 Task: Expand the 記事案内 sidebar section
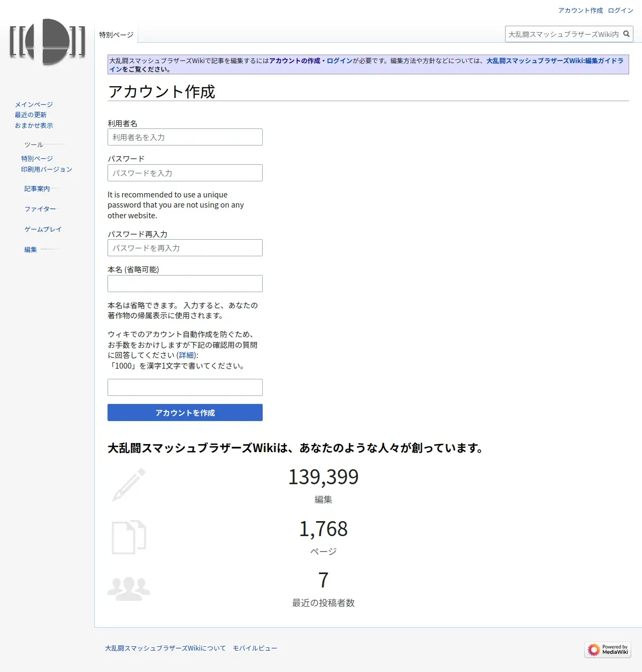37,188
